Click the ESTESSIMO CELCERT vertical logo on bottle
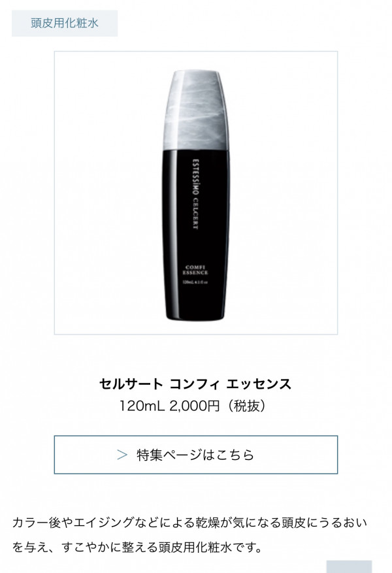This screenshot has width=392, height=573. [x=196, y=193]
